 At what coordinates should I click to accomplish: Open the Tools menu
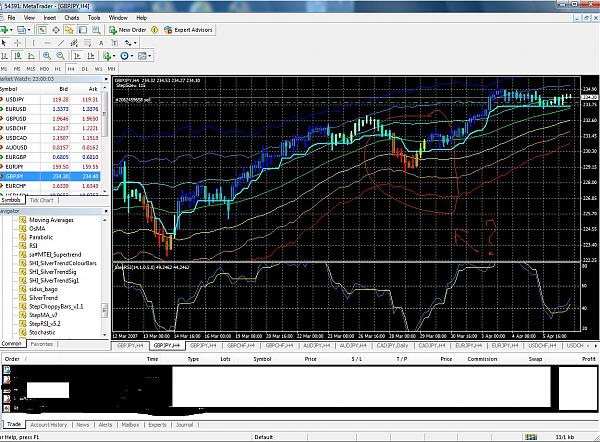pos(94,18)
